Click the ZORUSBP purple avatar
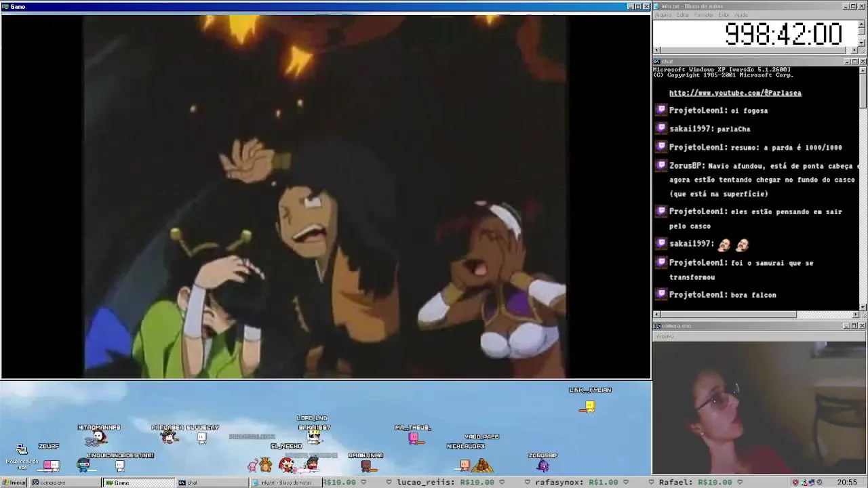The width and height of the screenshot is (868, 488). click(x=542, y=466)
